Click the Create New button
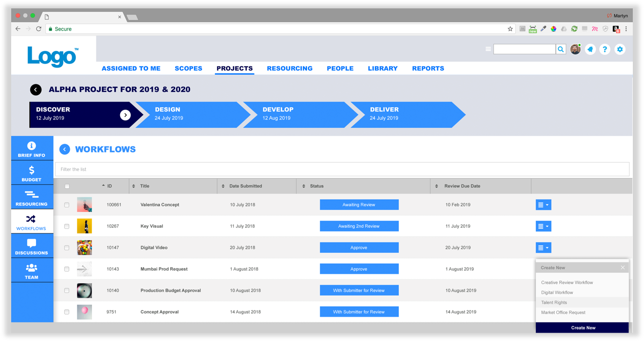 [x=582, y=327]
